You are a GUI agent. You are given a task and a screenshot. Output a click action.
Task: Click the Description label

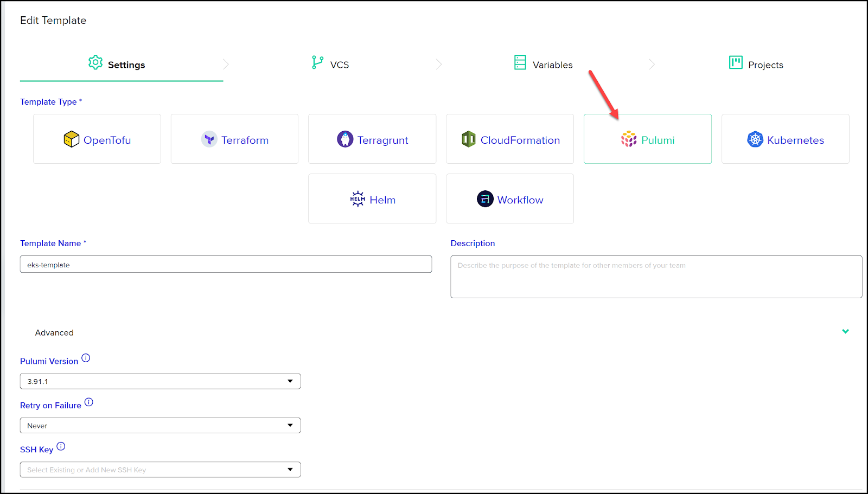click(x=473, y=243)
